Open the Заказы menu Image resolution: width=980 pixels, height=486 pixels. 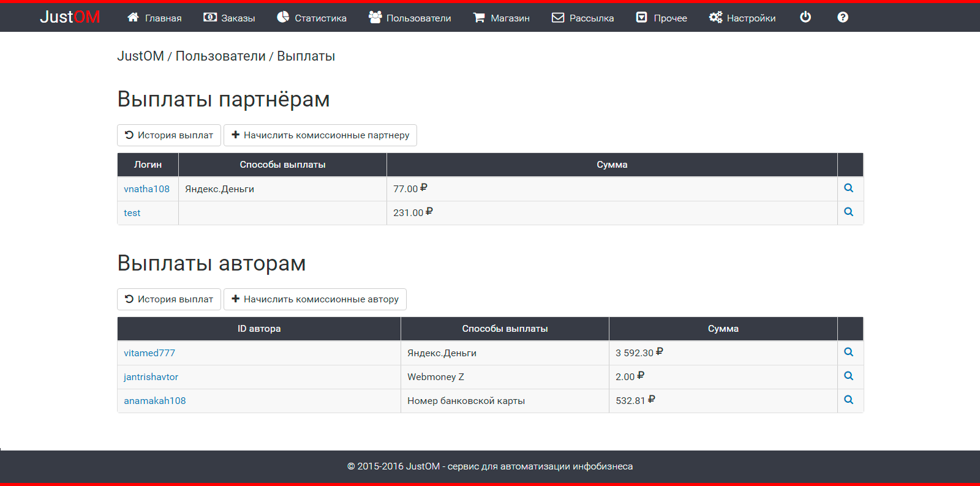coord(229,18)
